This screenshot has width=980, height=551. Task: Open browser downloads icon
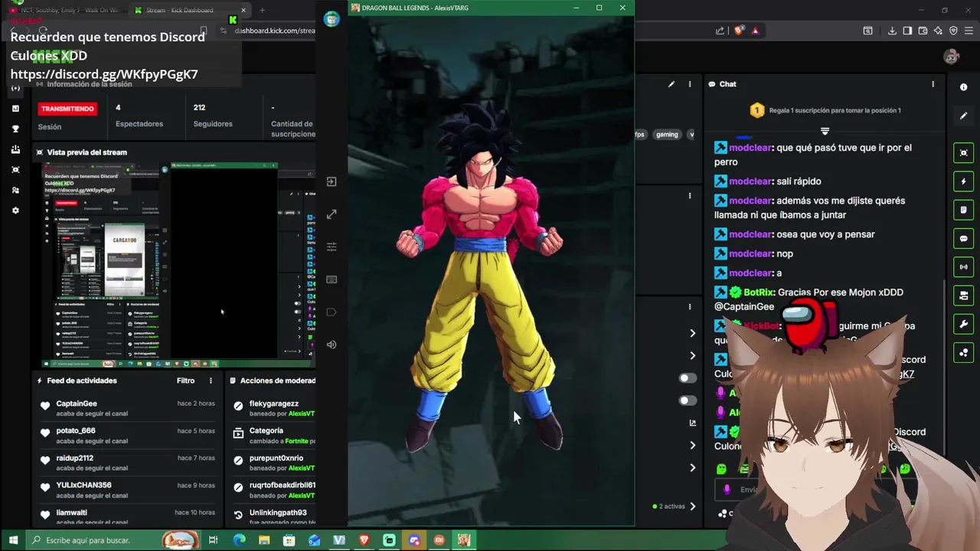click(892, 31)
